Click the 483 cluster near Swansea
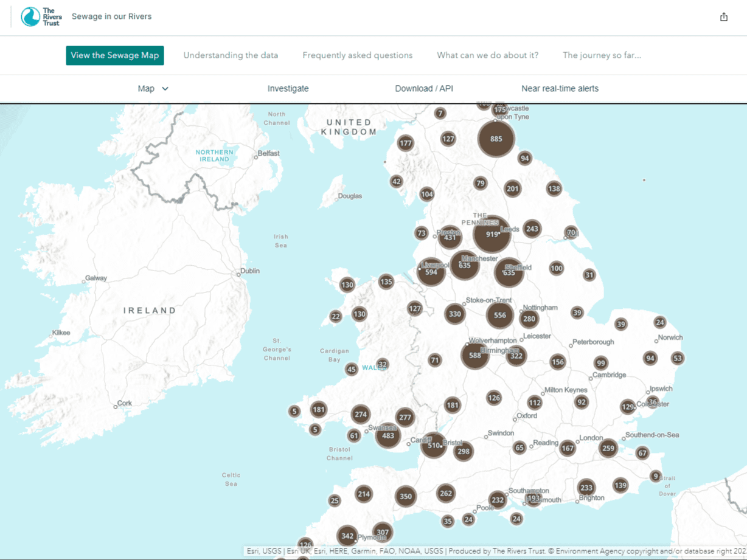The width and height of the screenshot is (747, 560). coord(388,435)
